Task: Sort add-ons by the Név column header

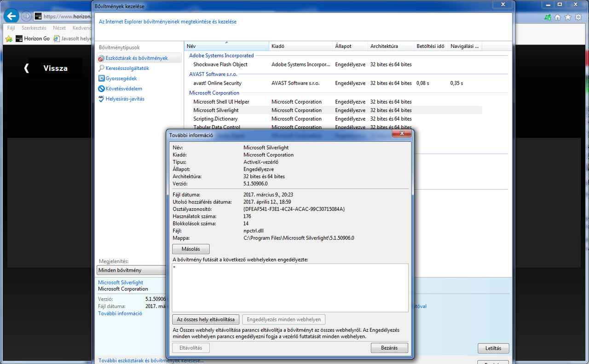Action: click(226, 46)
